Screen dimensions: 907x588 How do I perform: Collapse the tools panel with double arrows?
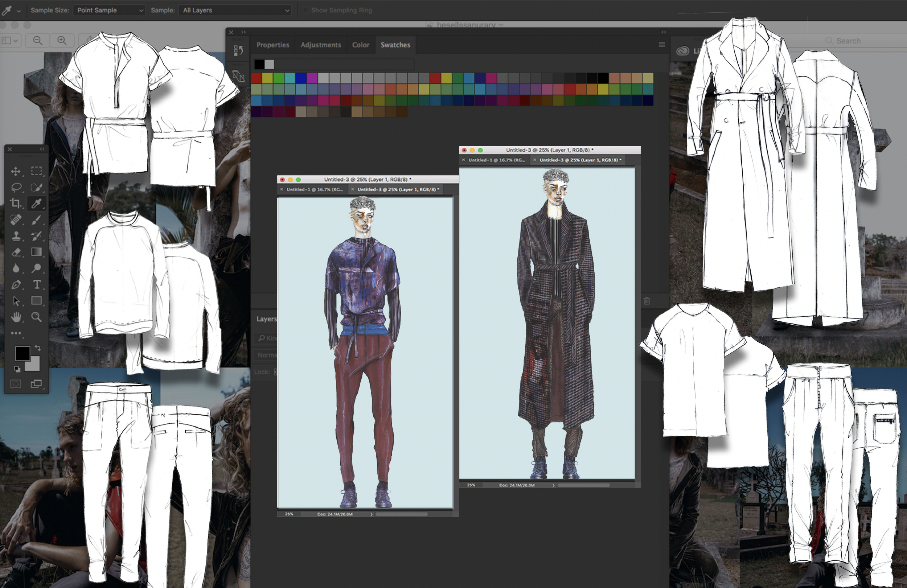[x=42, y=149]
